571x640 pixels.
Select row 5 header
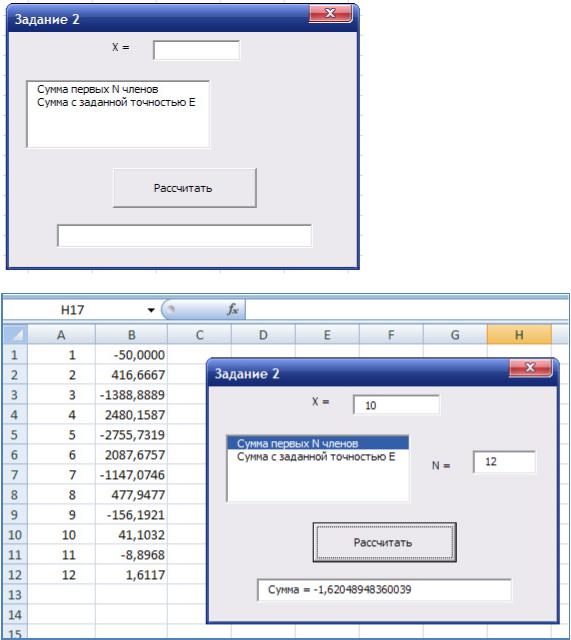15,435
